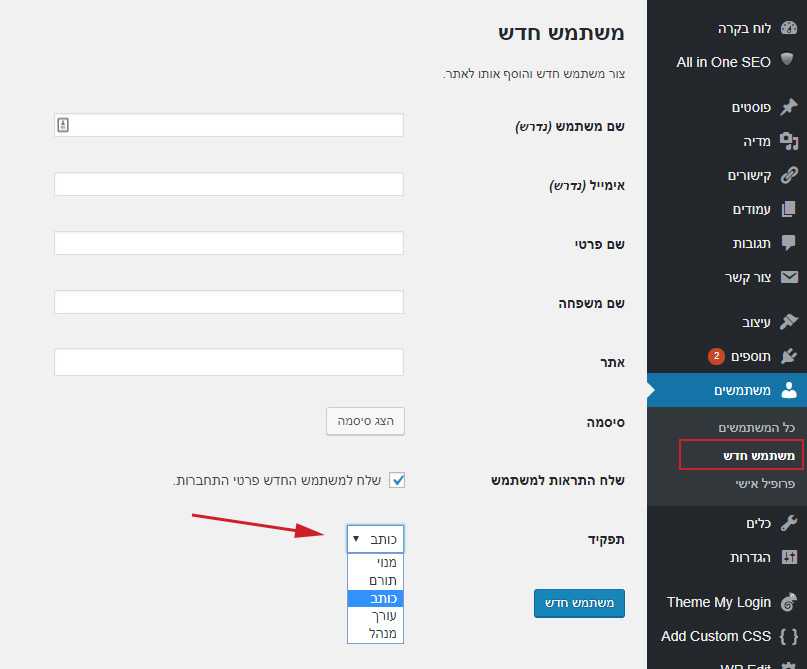The height and width of the screenshot is (669, 807).
Task: Click the chain-link icon for קישורים
Action: tap(788, 175)
